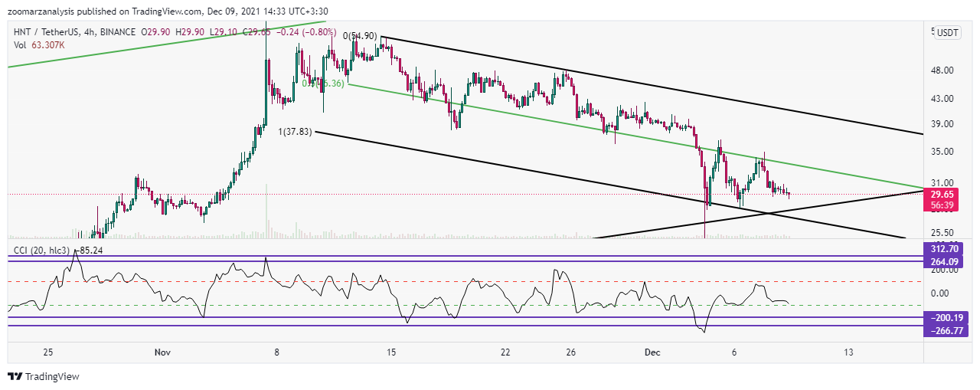Screen dimensions: 980x390
Task: Click the price axis value 31.00
Action: tap(941, 182)
